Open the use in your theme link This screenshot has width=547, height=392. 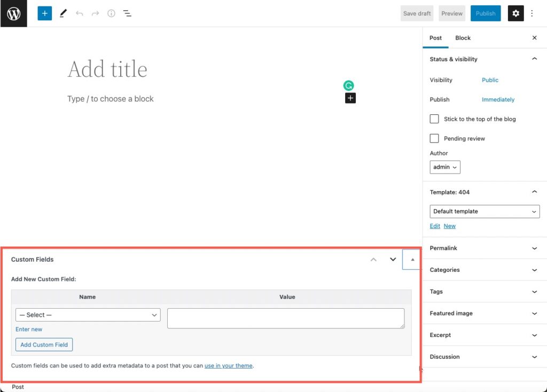pyautogui.click(x=228, y=365)
